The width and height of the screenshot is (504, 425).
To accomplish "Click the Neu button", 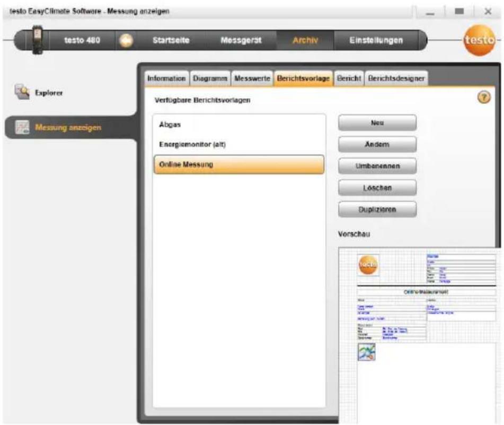I will 377,123.
